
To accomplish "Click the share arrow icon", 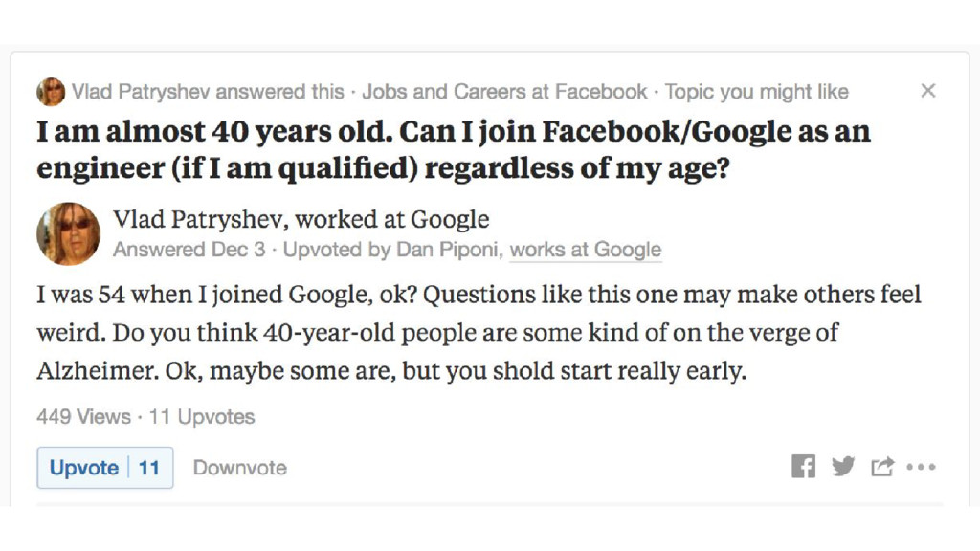I will click(881, 467).
